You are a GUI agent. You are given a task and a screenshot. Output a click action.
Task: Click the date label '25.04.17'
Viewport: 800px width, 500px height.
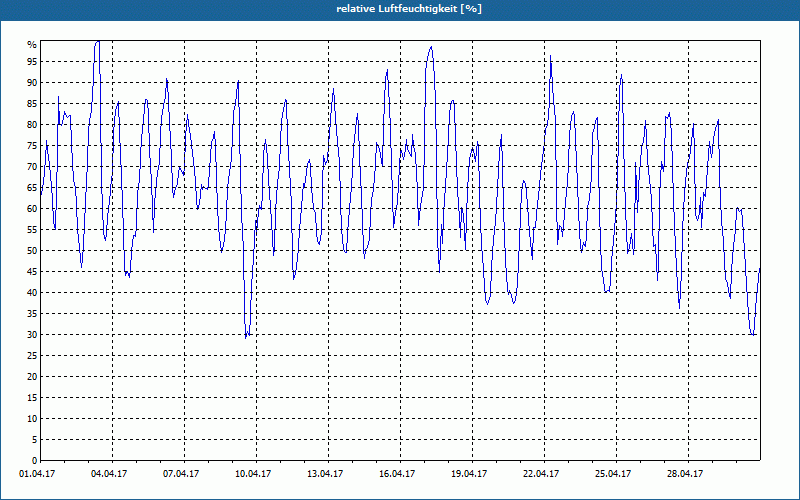click(613, 474)
